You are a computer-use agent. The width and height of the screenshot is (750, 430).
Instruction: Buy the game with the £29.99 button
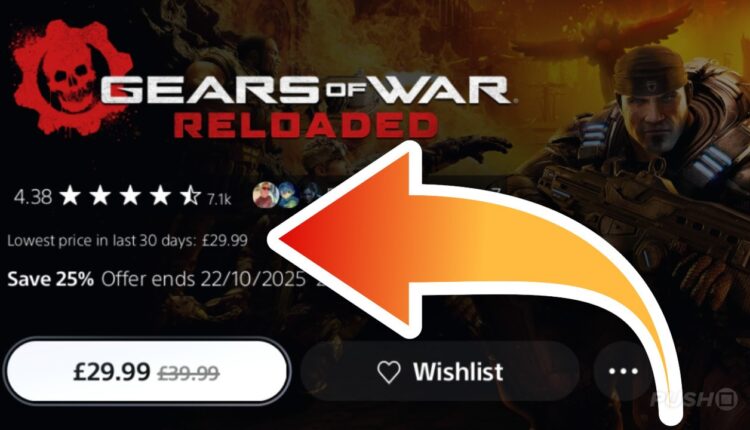pos(146,372)
